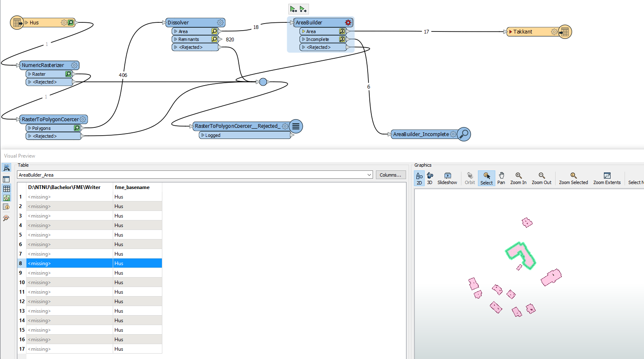Click Hus cell in row 3
The image size is (644, 359).
(138, 216)
